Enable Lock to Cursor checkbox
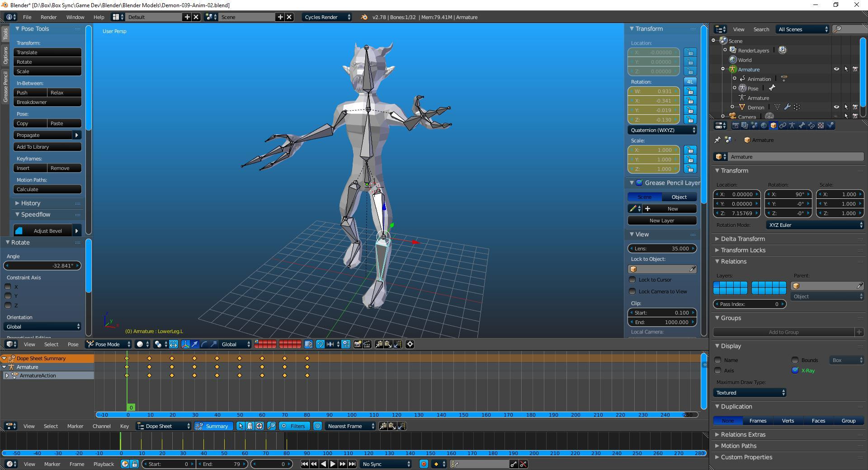 [632, 280]
